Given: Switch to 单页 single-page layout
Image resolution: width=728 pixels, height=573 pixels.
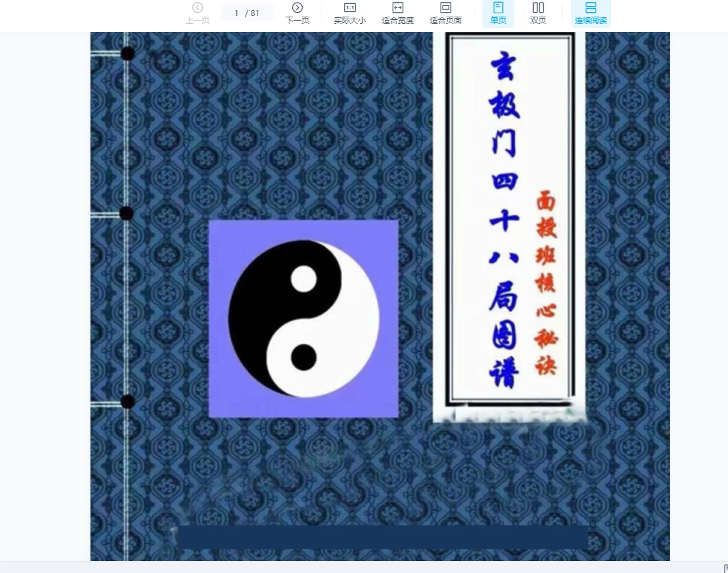Looking at the screenshot, I should click(x=498, y=13).
